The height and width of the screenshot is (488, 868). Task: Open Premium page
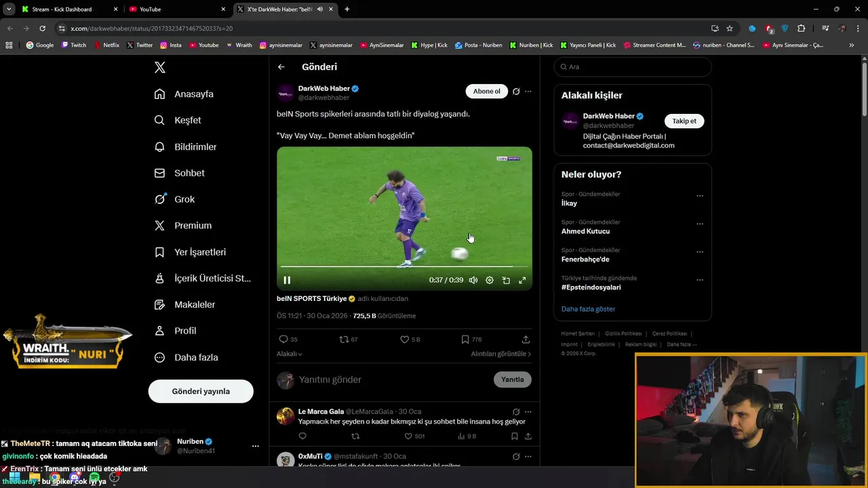point(182,226)
